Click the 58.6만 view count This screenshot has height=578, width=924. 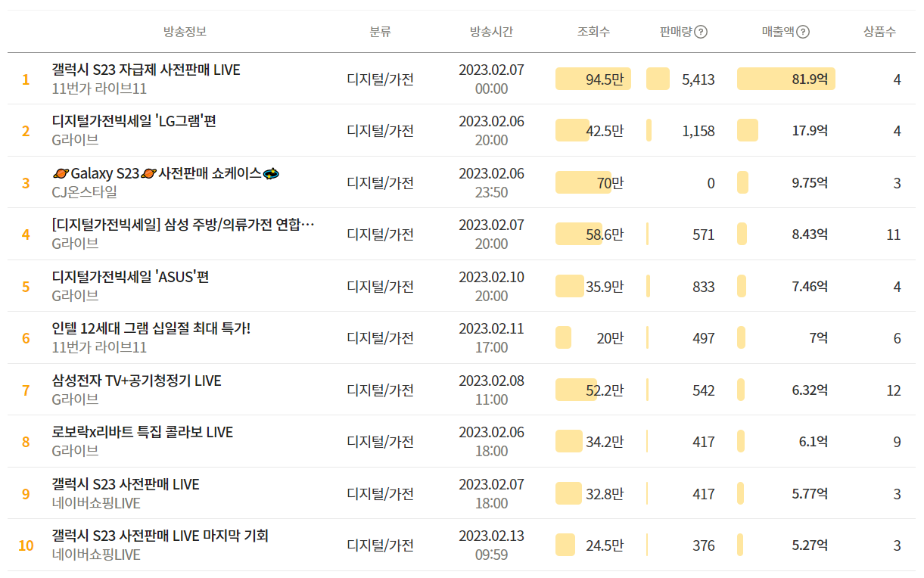point(605,235)
